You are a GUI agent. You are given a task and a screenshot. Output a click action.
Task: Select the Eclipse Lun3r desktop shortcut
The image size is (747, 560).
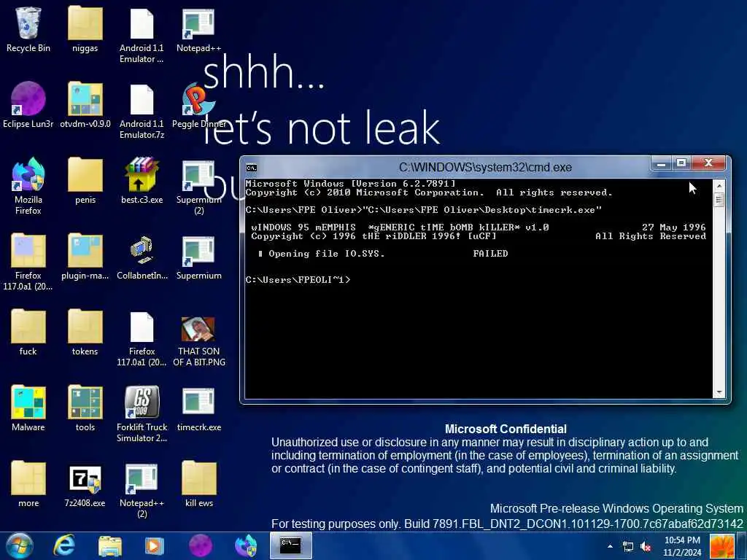28,105
